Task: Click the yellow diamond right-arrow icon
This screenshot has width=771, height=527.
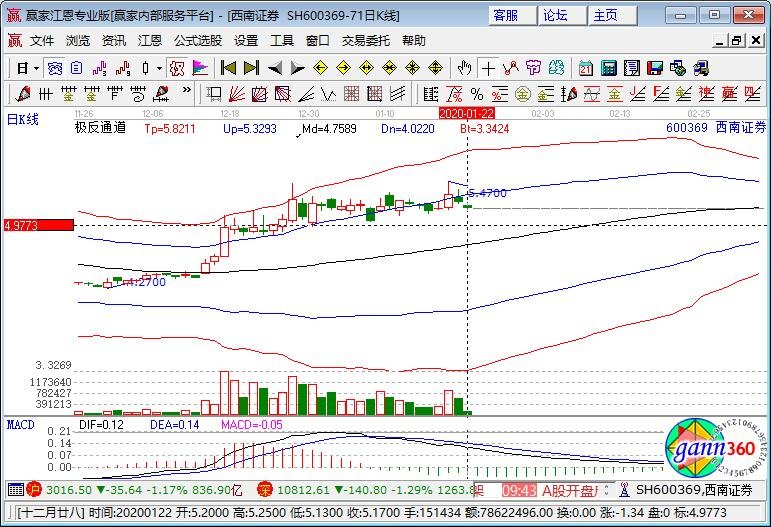Action: point(343,68)
